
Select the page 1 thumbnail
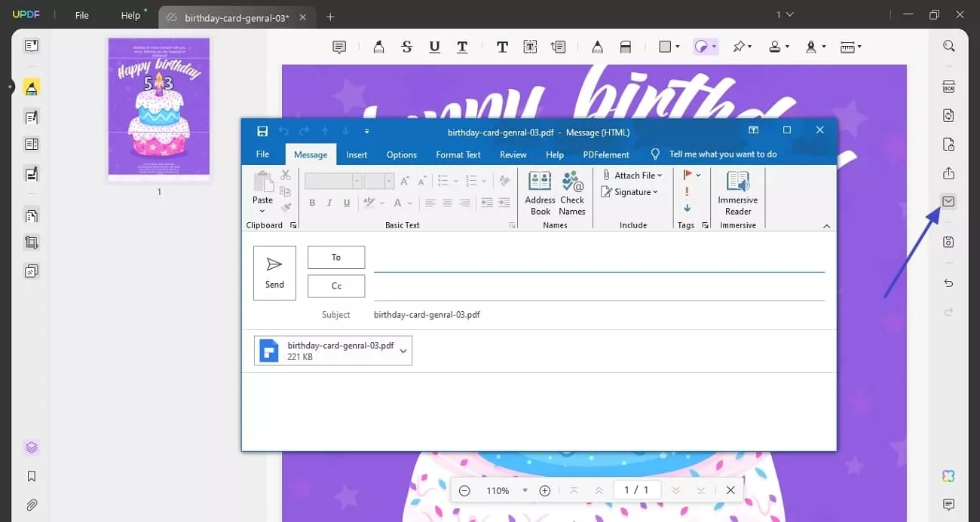(x=159, y=110)
